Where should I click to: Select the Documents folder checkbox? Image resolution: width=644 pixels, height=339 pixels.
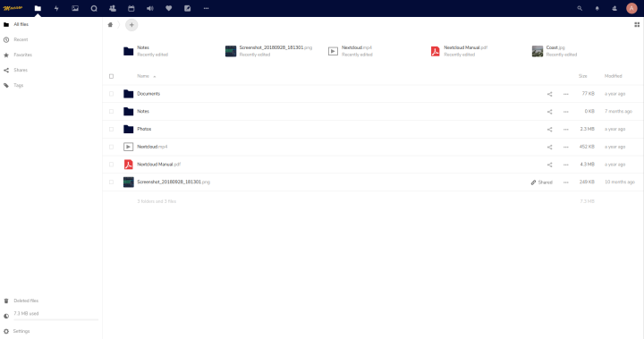tap(111, 94)
